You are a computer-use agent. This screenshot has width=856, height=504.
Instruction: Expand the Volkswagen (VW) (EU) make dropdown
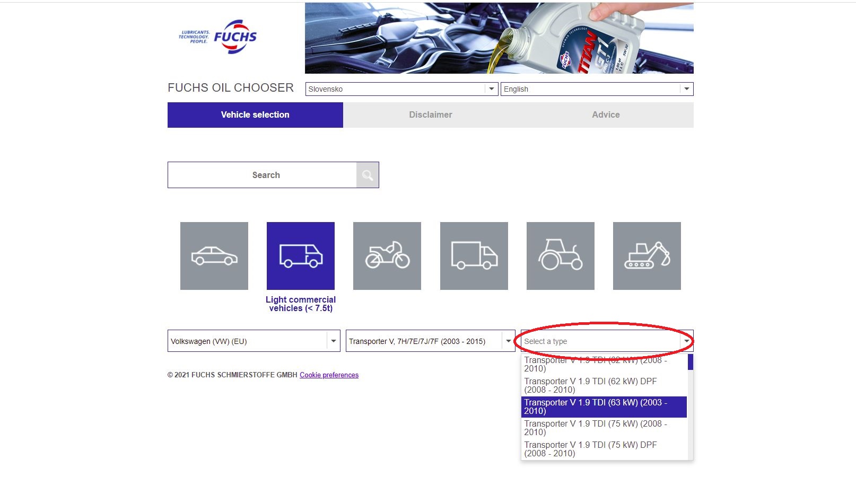254,341
